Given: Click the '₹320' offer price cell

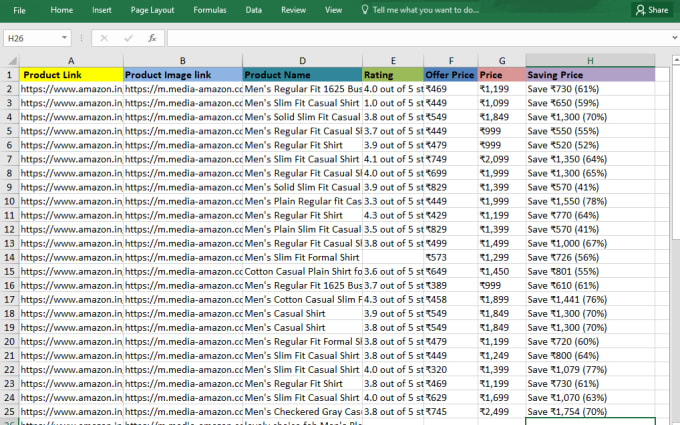Looking at the screenshot, I should 451,369.
